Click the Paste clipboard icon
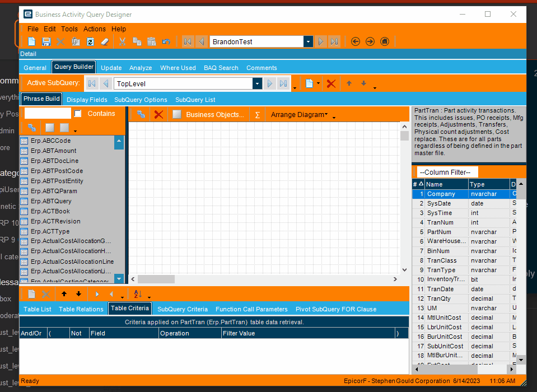The image size is (537, 392). click(151, 42)
